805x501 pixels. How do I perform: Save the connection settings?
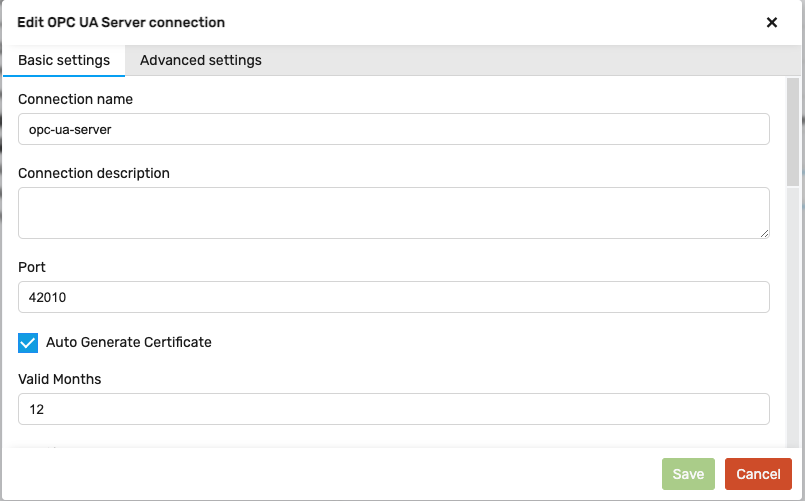point(688,474)
